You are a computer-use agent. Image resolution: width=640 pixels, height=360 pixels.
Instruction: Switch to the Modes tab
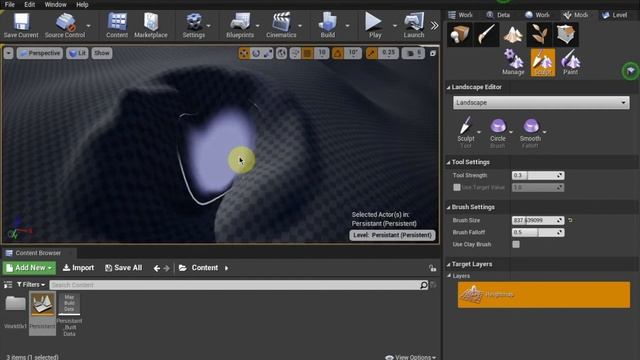[x=576, y=15]
